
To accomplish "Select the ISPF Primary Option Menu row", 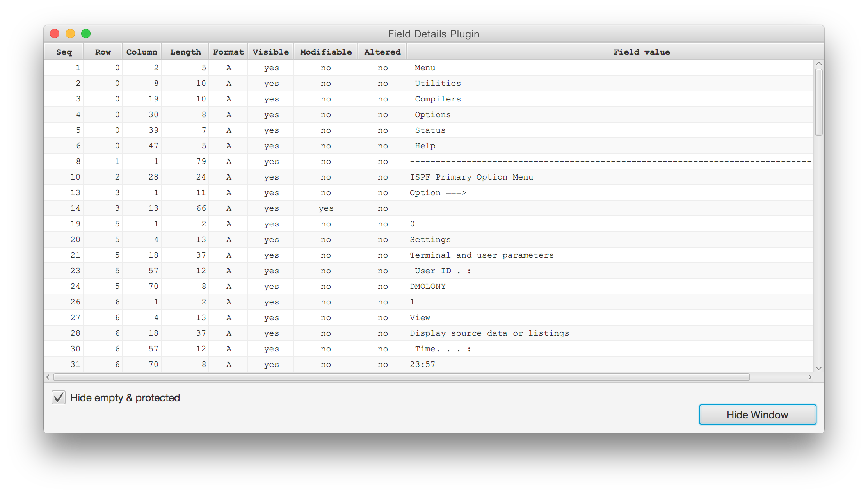I will click(471, 177).
